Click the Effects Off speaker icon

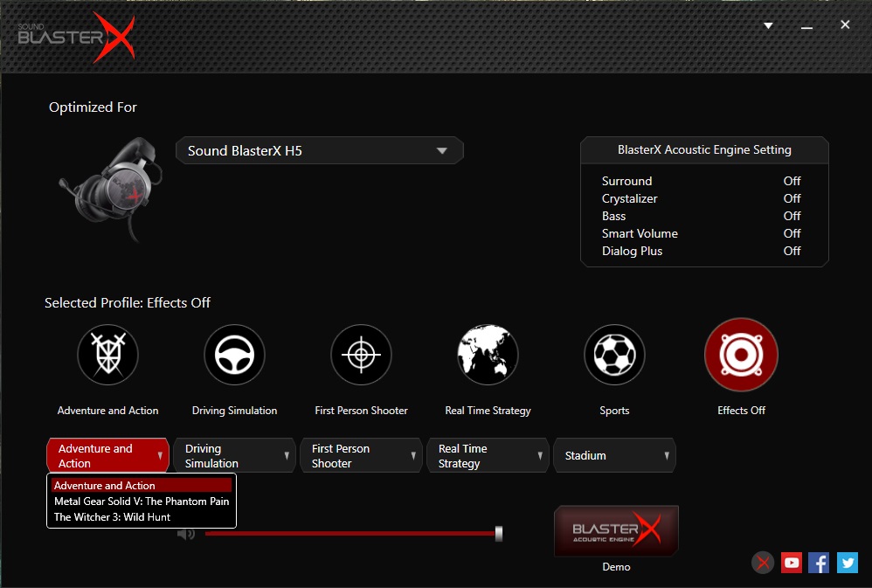(741, 355)
